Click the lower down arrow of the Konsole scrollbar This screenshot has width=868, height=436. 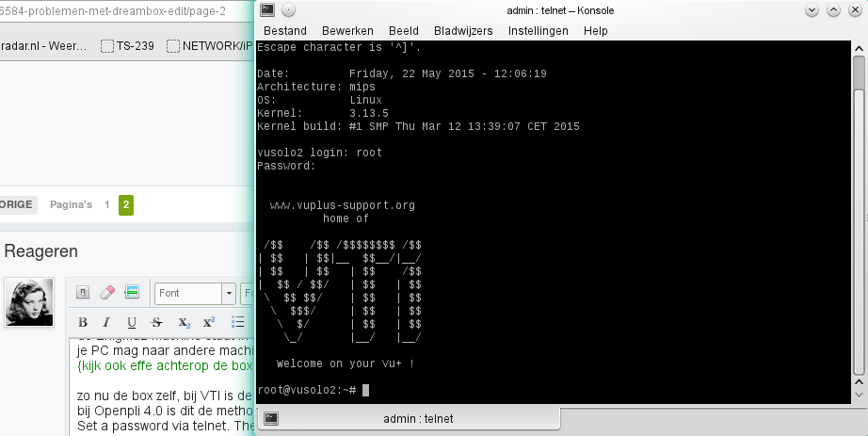(860, 395)
